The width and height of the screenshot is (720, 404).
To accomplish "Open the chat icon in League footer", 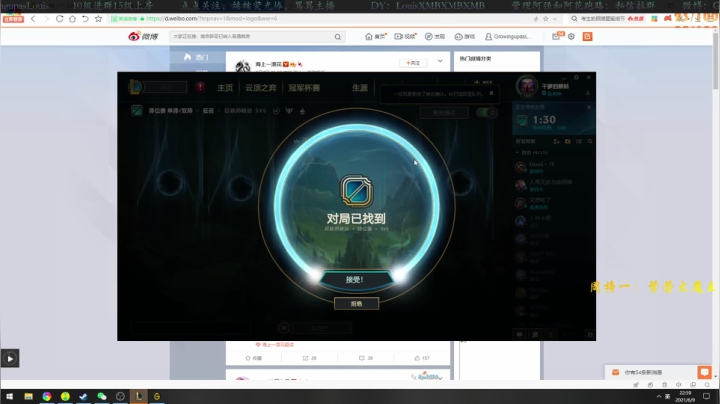I will (519, 334).
